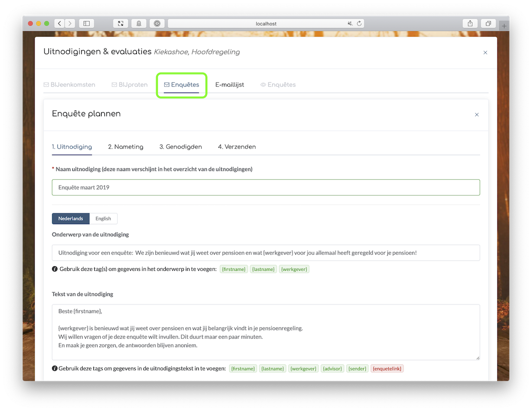Click the info icon beside subject tags hint
This screenshot has height=411, width=532.
point(55,269)
